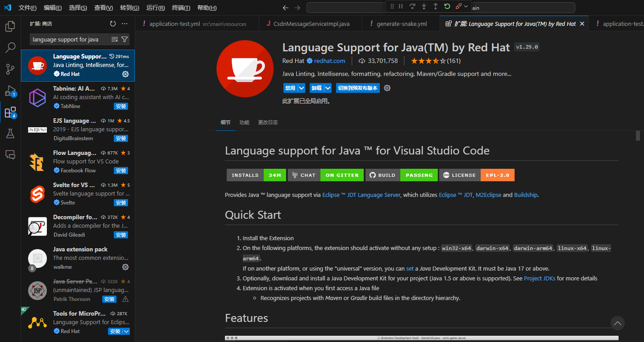Click Step Out in debug toolbar
Viewport: 644px width, 342px height.
point(436,6)
